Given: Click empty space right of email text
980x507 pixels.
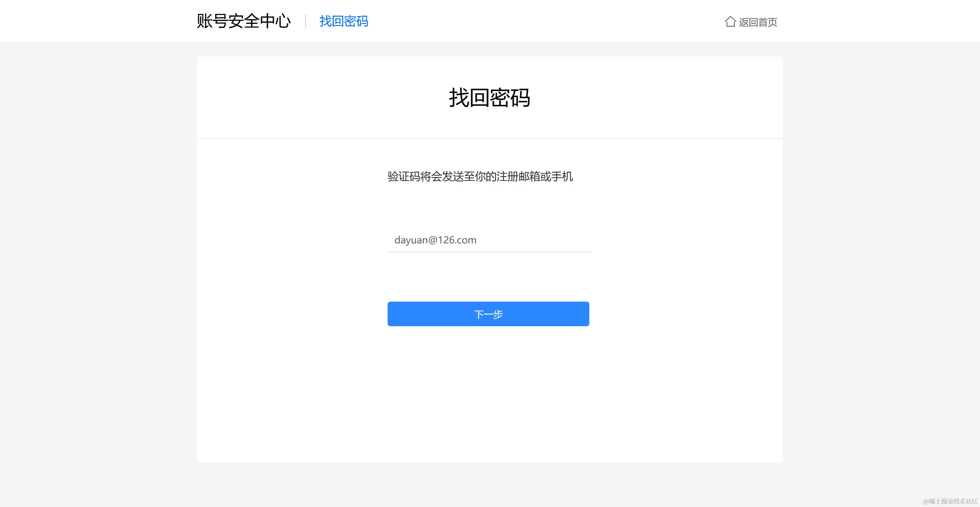Looking at the screenshot, I should click(x=540, y=240).
